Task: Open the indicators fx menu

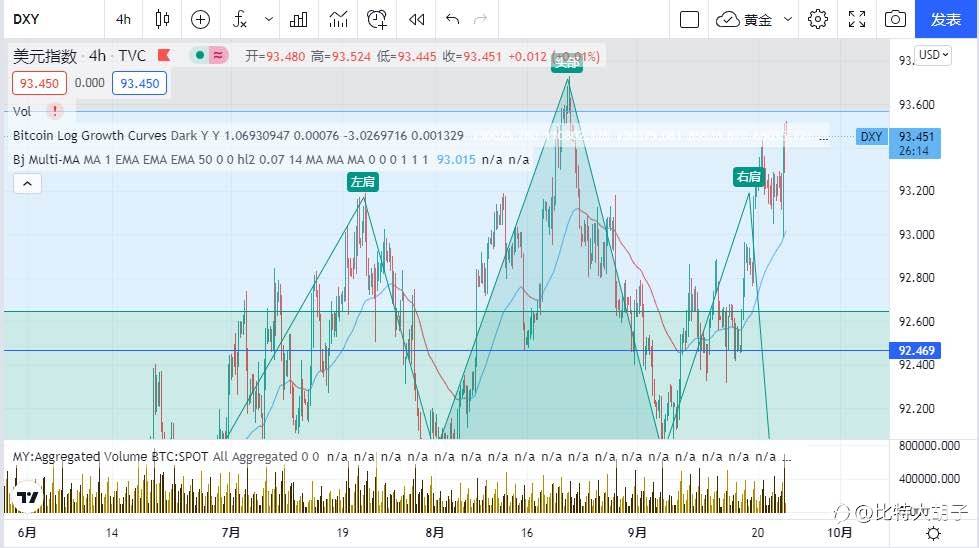Action: [x=240, y=19]
